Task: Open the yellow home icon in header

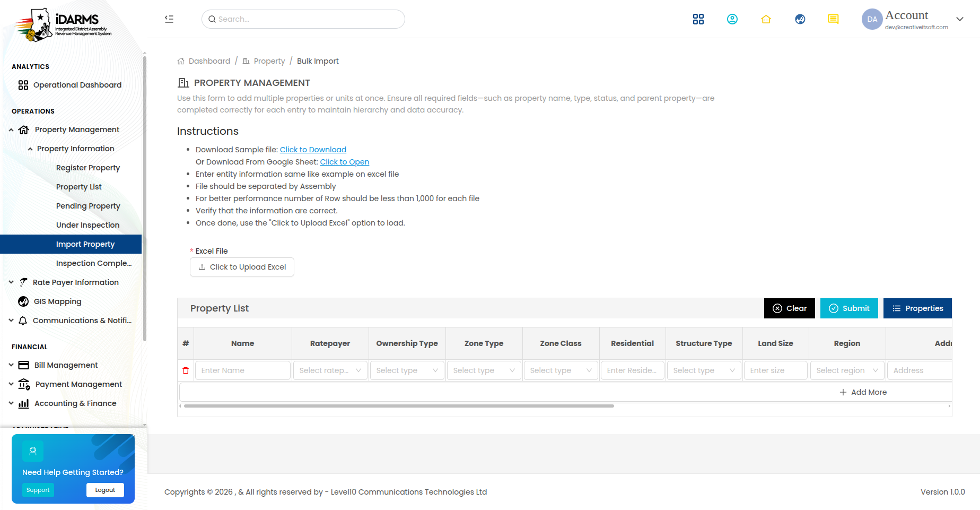Action: pyautogui.click(x=766, y=19)
